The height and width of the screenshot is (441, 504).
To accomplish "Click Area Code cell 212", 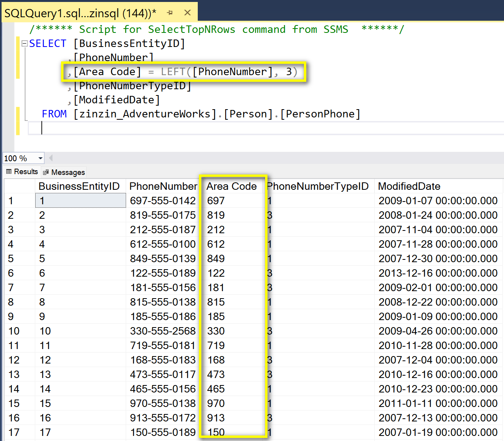I will coord(233,230).
